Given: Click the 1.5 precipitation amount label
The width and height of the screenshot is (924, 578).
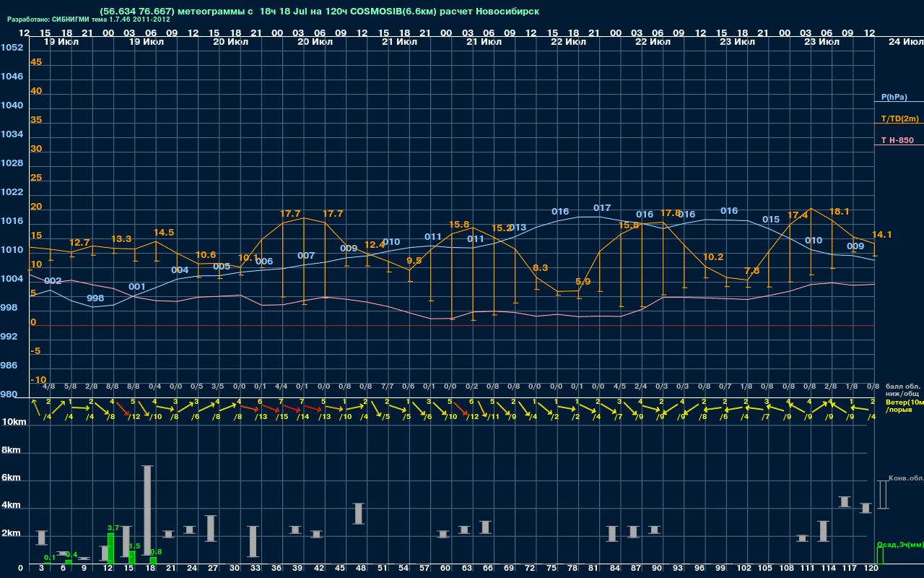Looking at the screenshot, I should point(134,546).
